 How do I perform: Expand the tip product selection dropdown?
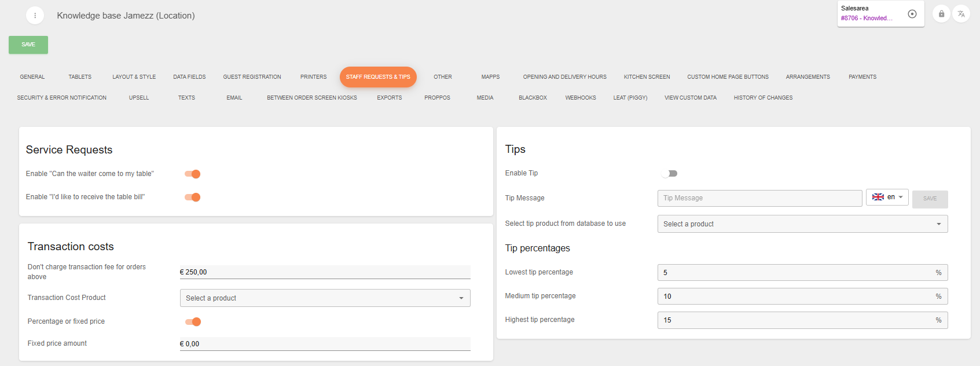pyautogui.click(x=802, y=224)
